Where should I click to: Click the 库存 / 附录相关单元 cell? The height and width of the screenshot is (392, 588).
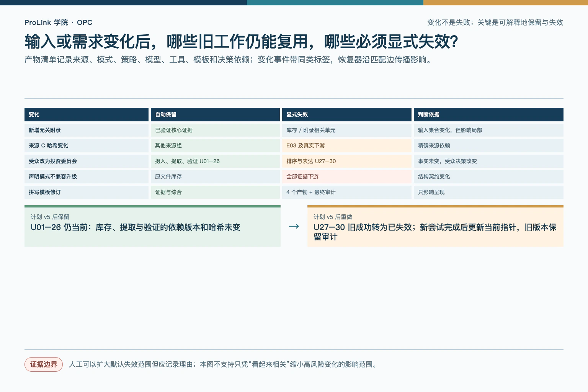coord(347,130)
